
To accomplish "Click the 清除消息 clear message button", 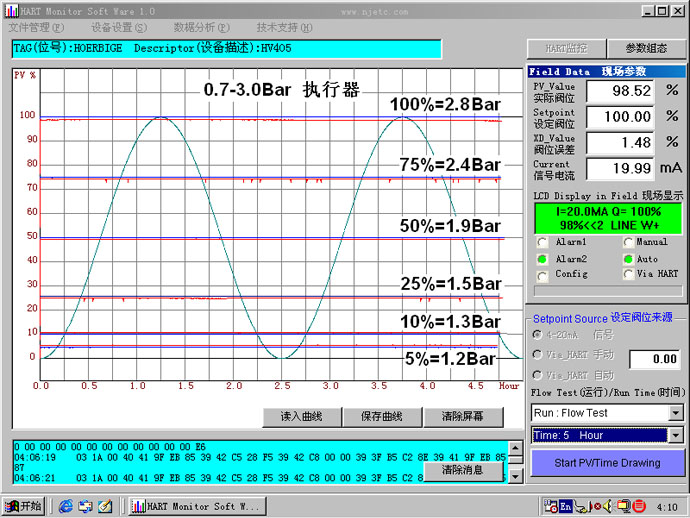I will (463, 470).
